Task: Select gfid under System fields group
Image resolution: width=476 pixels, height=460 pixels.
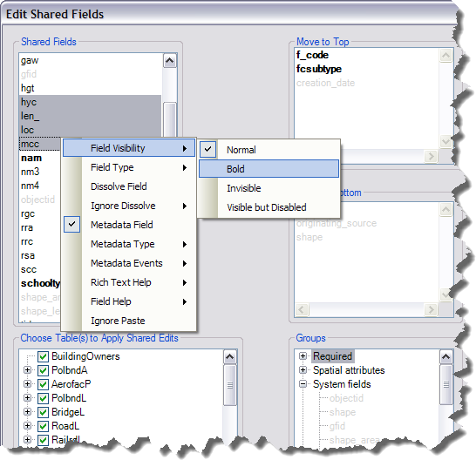Action: tap(337, 426)
